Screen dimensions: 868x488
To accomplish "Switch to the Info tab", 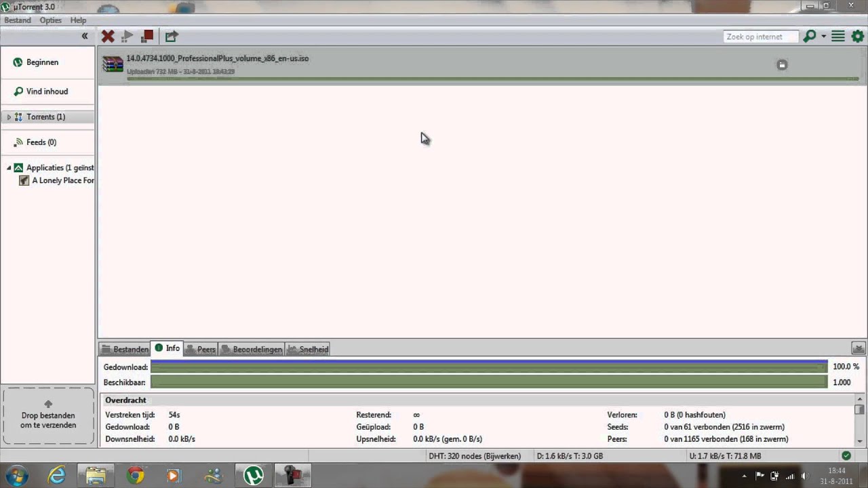I will coord(167,348).
